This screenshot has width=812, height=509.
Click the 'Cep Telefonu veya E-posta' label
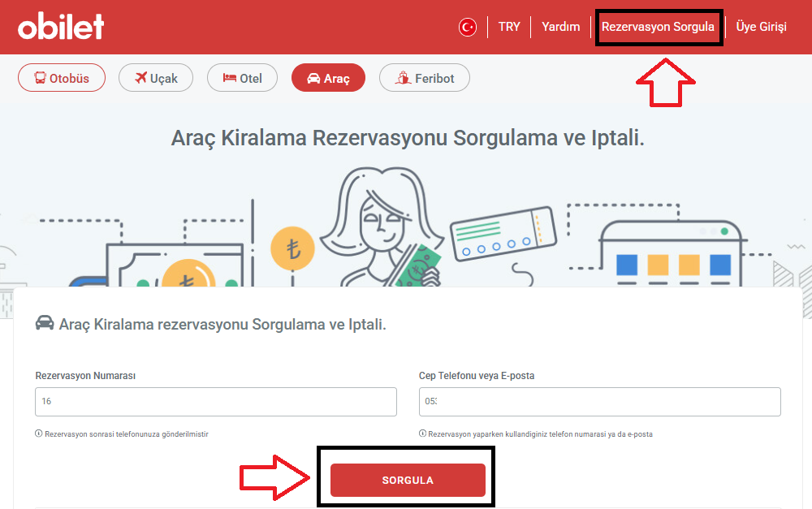click(x=477, y=375)
